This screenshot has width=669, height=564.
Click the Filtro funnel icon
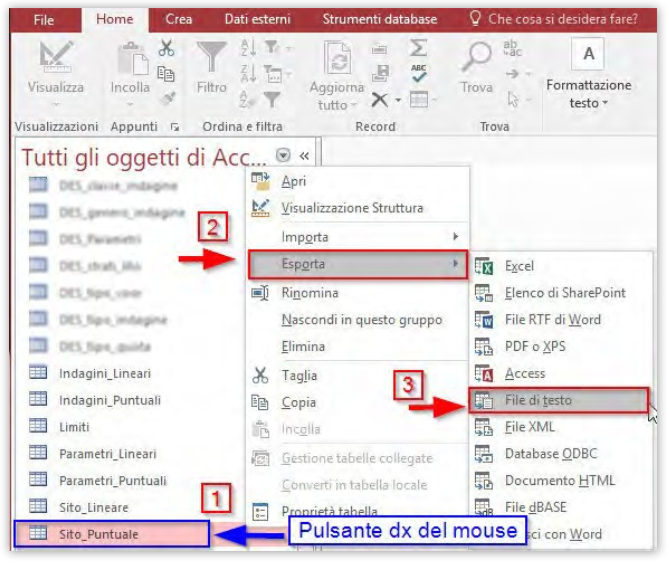212,57
